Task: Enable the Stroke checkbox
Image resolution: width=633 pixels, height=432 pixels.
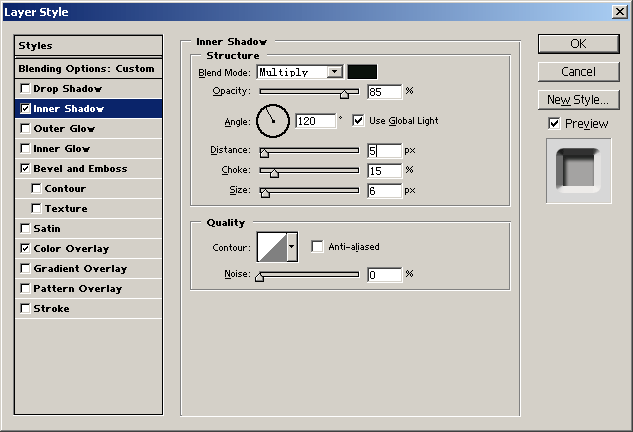Action: click(25, 308)
